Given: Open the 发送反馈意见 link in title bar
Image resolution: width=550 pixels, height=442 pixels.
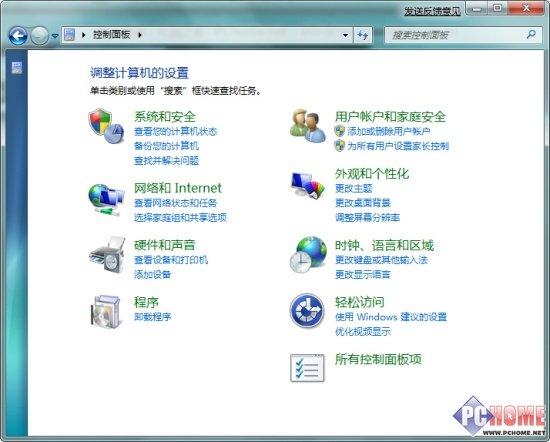Looking at the screenshot, I should coord(432,11).
